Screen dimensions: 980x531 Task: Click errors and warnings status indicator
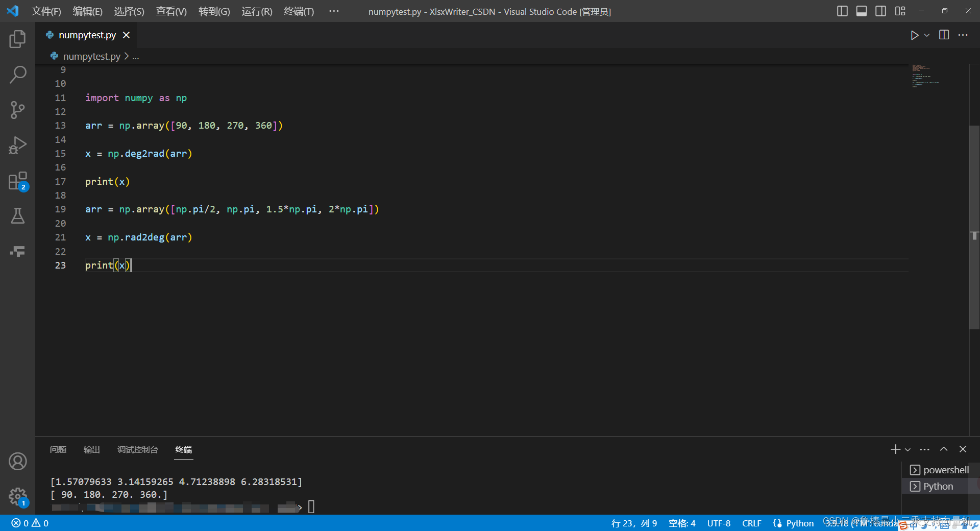[30, 523]
